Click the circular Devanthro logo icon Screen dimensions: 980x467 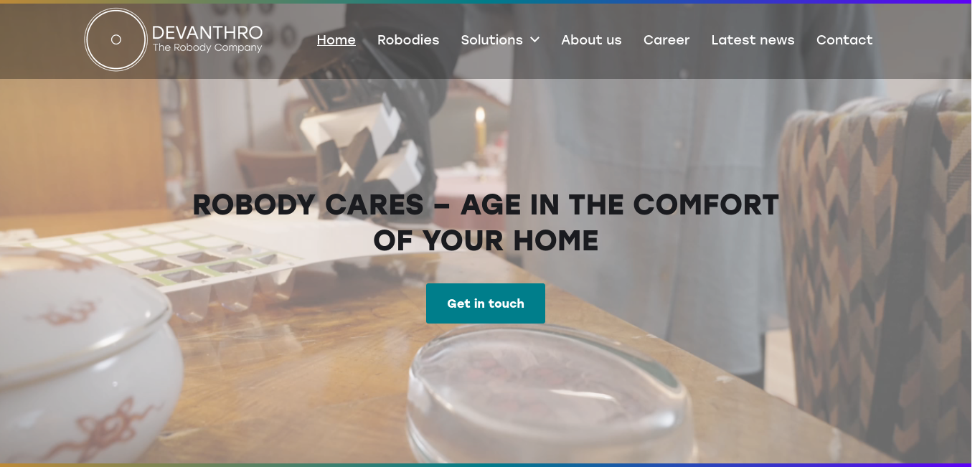(116, 40)
